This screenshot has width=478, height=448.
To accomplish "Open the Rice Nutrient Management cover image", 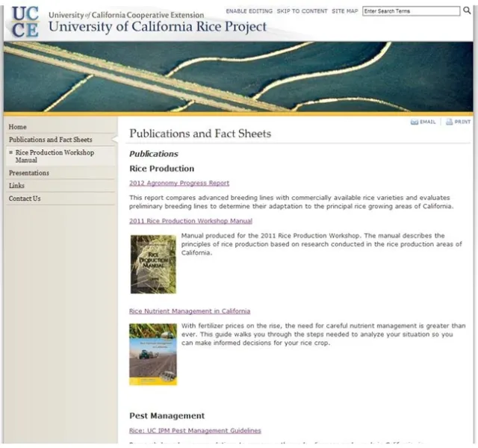I will point(153,353).
